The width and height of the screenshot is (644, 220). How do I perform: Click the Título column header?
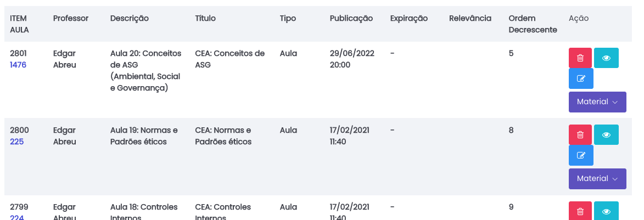[x=205, y=18]
